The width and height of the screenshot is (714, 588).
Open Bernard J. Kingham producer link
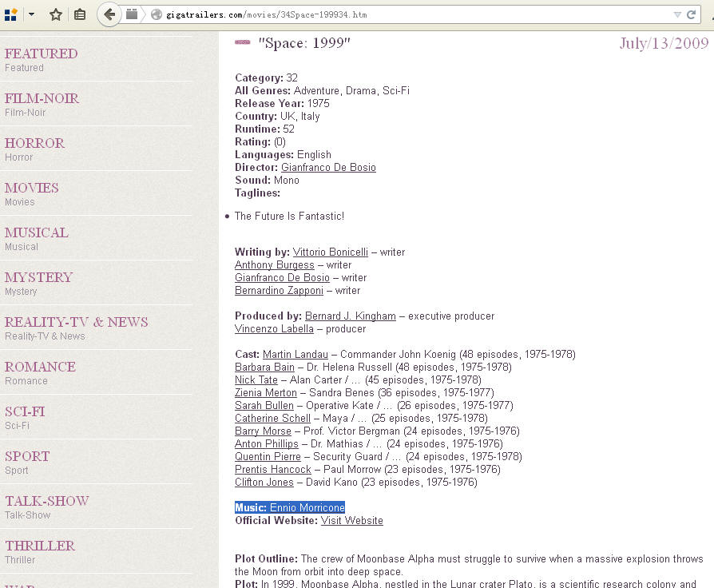point(350,316)
